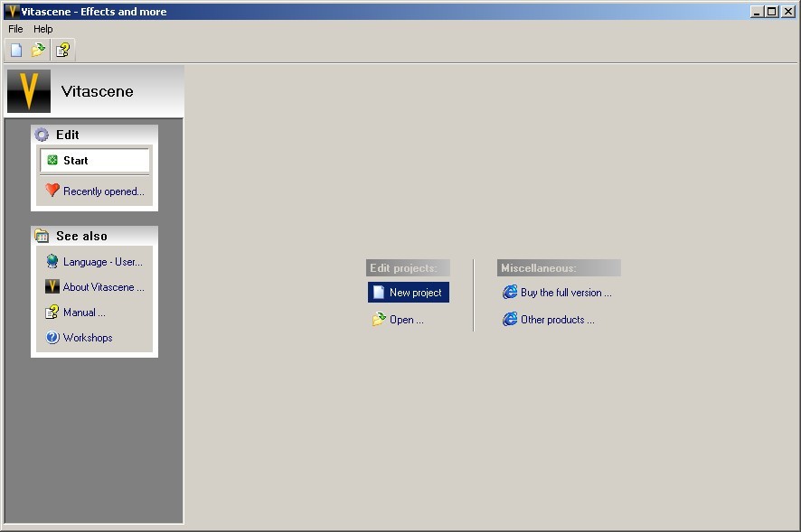Click the browser icon beside Other products

click(x=510, y=319)
